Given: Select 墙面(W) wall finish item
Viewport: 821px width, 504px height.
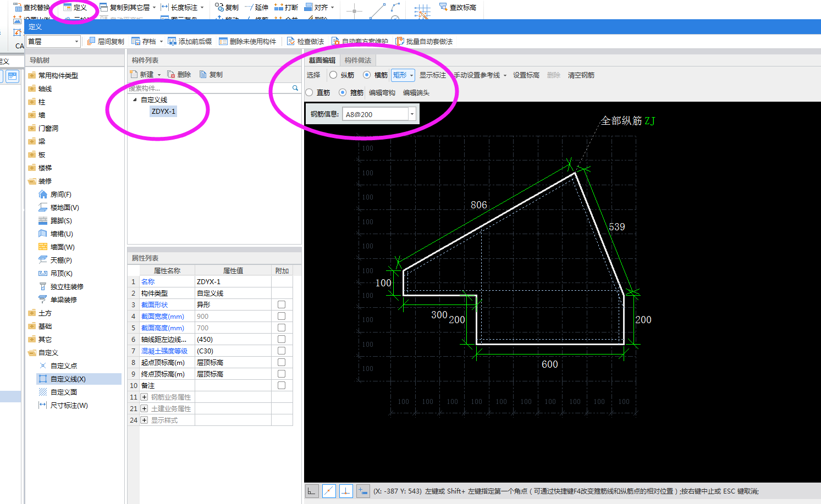Looking at the screenshot, I should [x=57, y=247].
